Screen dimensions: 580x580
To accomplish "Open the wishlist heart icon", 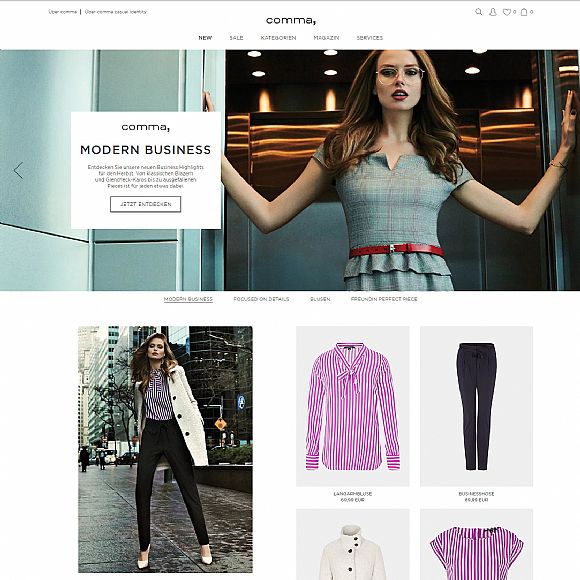I will 506,12.
